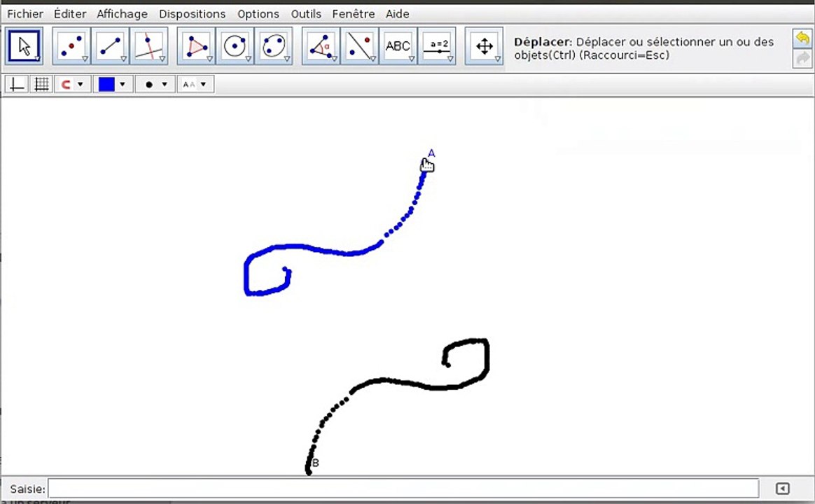
Task: Click the point style dot icon
Action: click(149, 84)
